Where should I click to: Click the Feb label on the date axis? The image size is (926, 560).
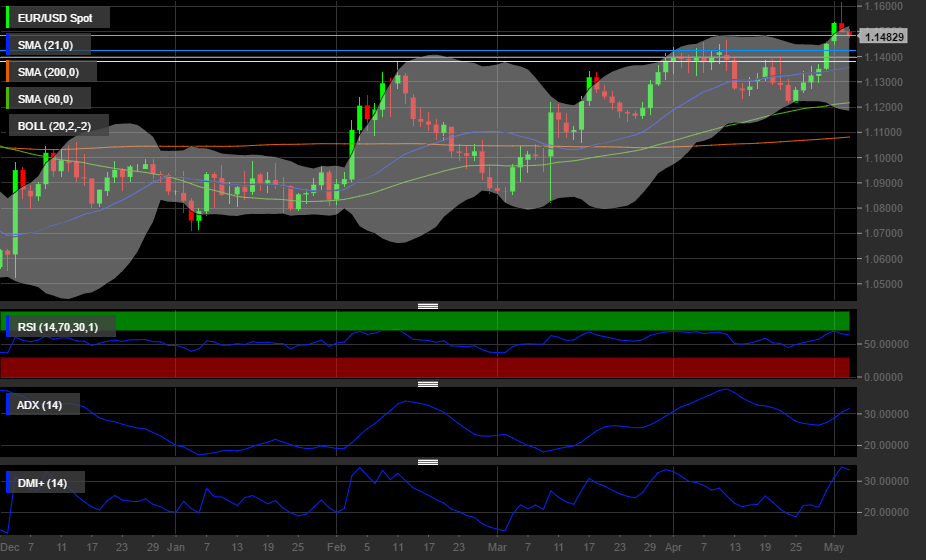coord(336,548)
